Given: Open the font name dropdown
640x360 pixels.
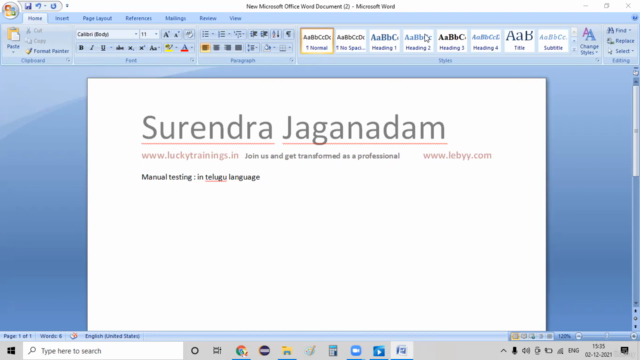Looking at the screenshot, I should (136, 34).
